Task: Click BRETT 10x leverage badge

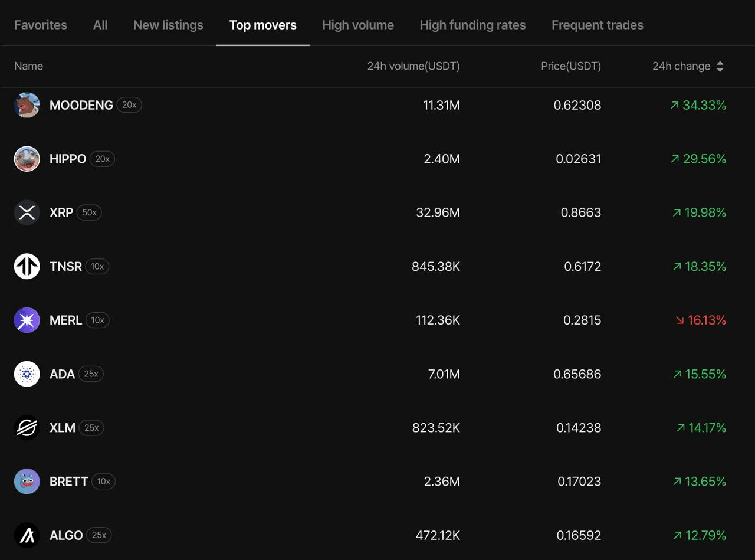Action: click(104, 482)
